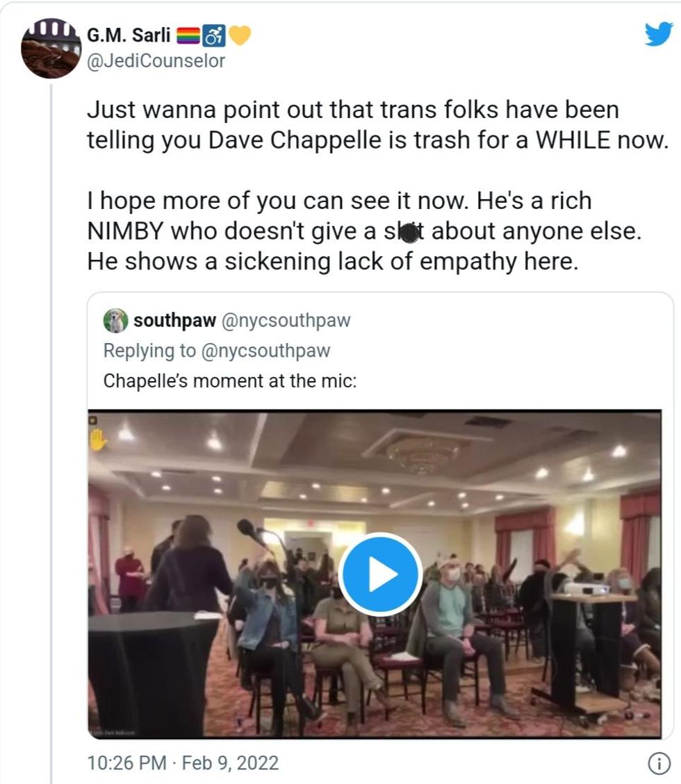Open G.M. Sarli's profile picture
The height and width of the screenshot is (784, 681).
(50, 48)
